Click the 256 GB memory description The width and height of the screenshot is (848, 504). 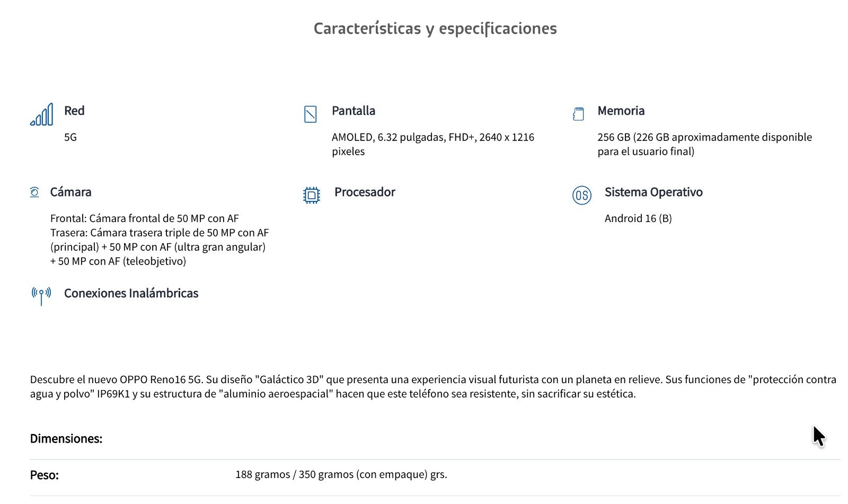(x=705, y=144)
